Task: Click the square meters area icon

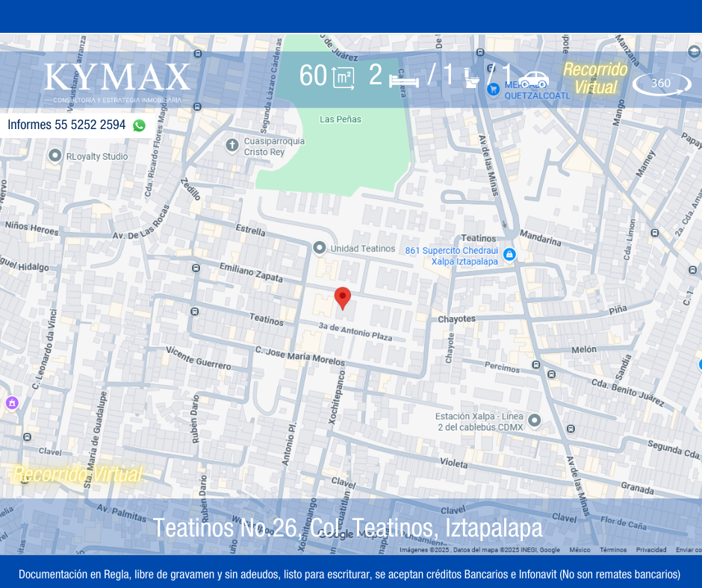Action: tap(344, 78)
